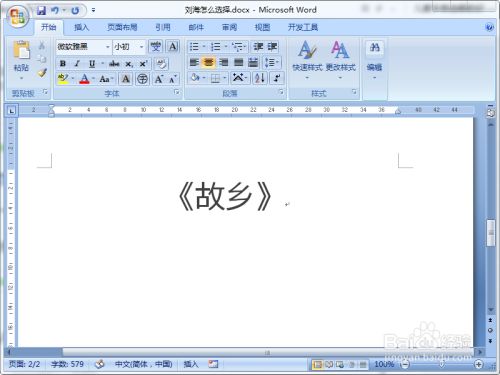This screenshot has height=375, width=500.
Task: Cut the selection with the scissors icon
Action: click(42, 46)
